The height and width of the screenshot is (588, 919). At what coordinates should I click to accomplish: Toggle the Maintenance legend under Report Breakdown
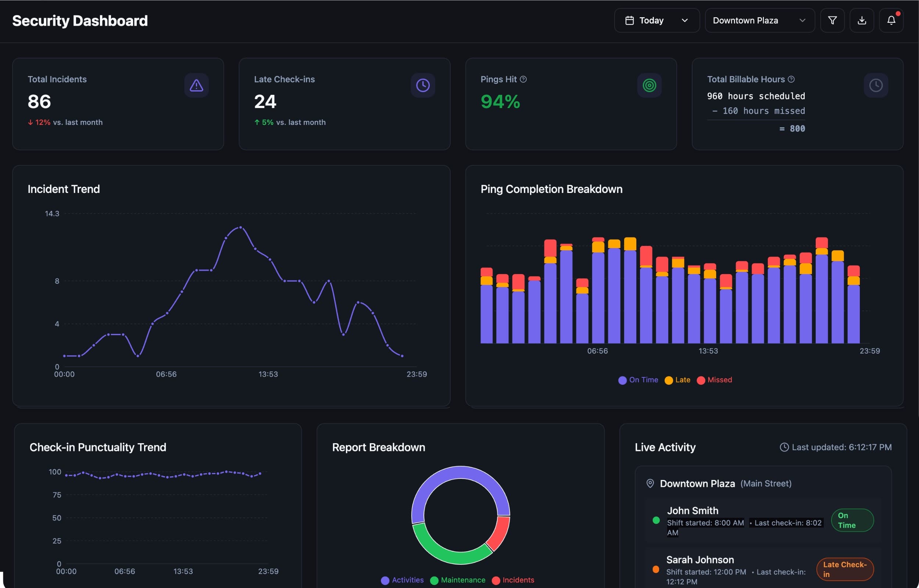pos(457,580)
